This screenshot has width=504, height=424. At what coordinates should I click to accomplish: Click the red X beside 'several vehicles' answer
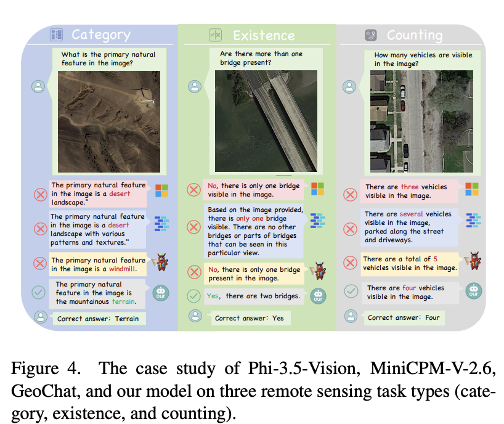tap(351, 229)
